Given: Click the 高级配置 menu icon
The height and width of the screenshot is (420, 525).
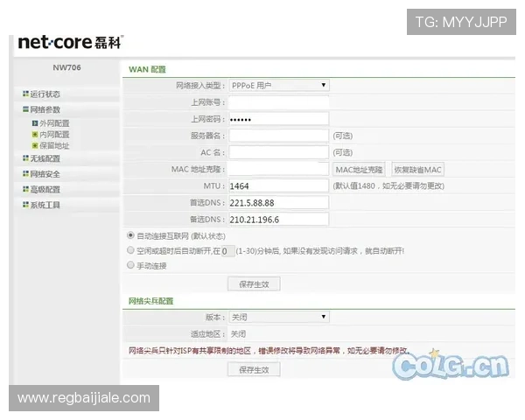Looking at the screenshot, I should (25, 189).
